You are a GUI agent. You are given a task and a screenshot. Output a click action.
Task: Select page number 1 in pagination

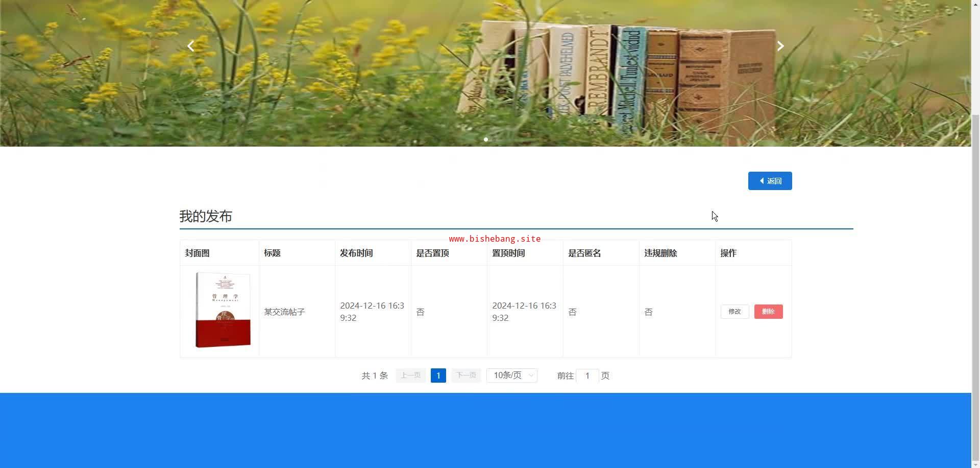(x=438, y=376)
